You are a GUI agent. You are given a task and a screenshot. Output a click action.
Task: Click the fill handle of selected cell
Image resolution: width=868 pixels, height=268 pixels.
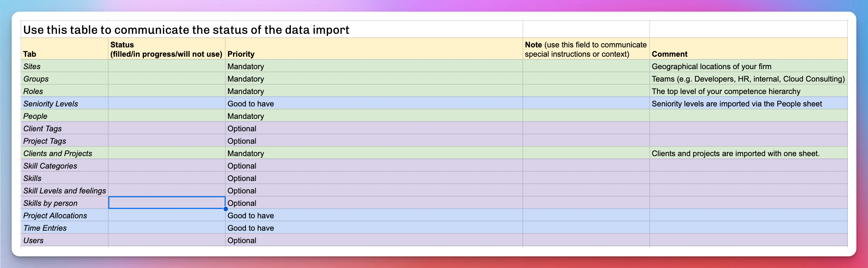click(225, 209)
